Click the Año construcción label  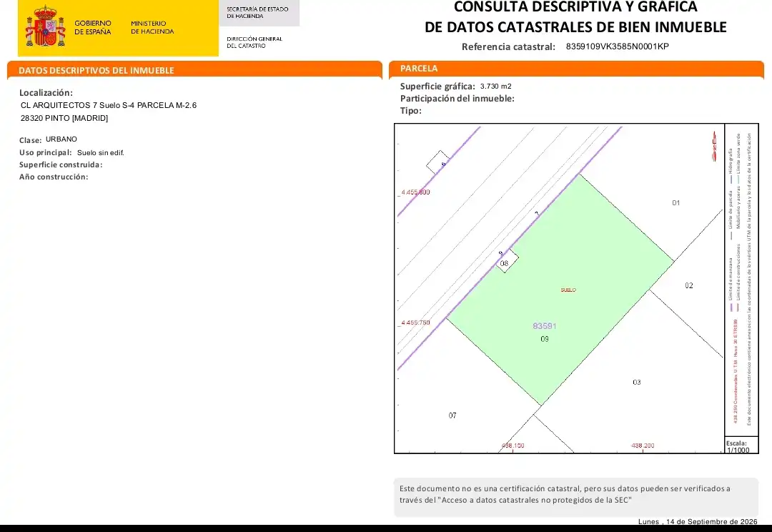[54, 177]
